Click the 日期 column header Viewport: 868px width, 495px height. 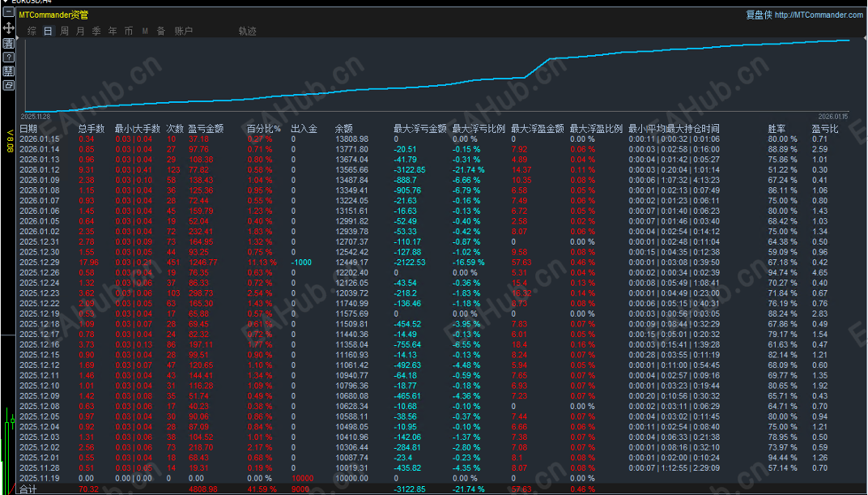pos(29,129)
